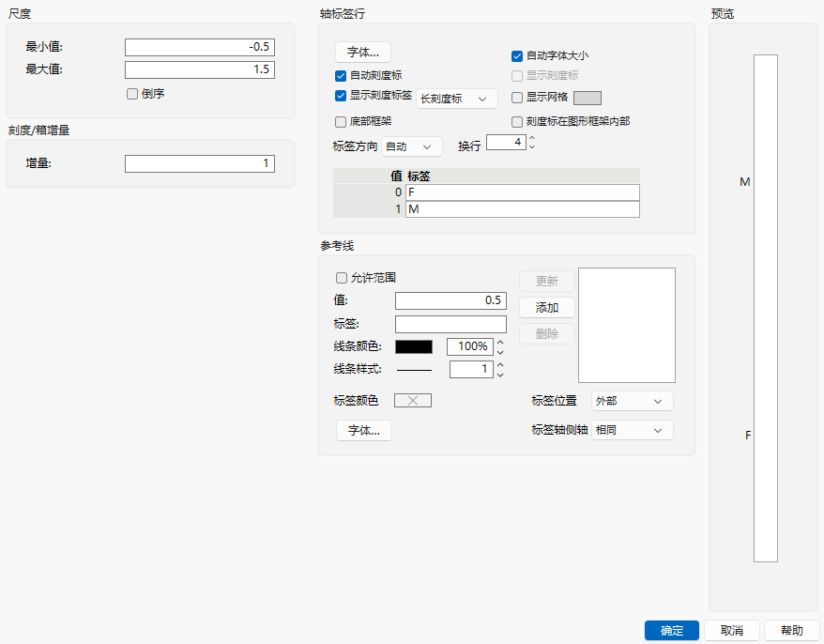
Task: Click the 线条样式 line preview
Action: pyautogui.click(x=414, y=370)
